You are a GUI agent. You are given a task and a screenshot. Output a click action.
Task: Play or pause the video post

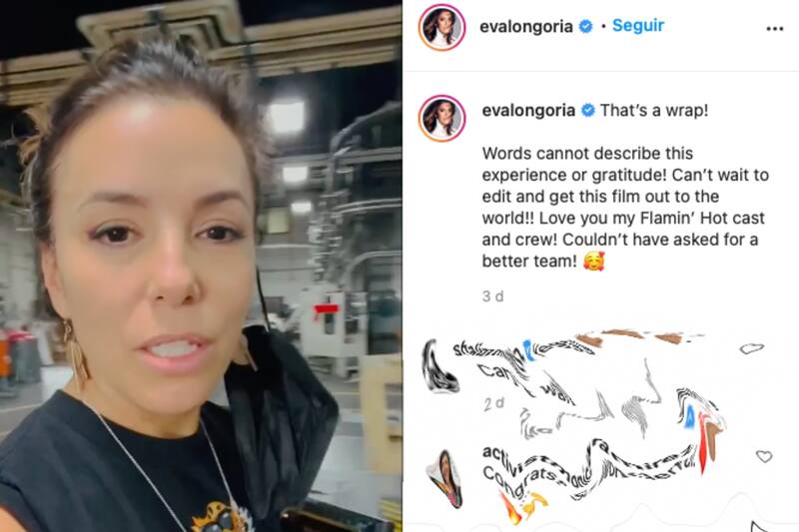coord(201,266)
